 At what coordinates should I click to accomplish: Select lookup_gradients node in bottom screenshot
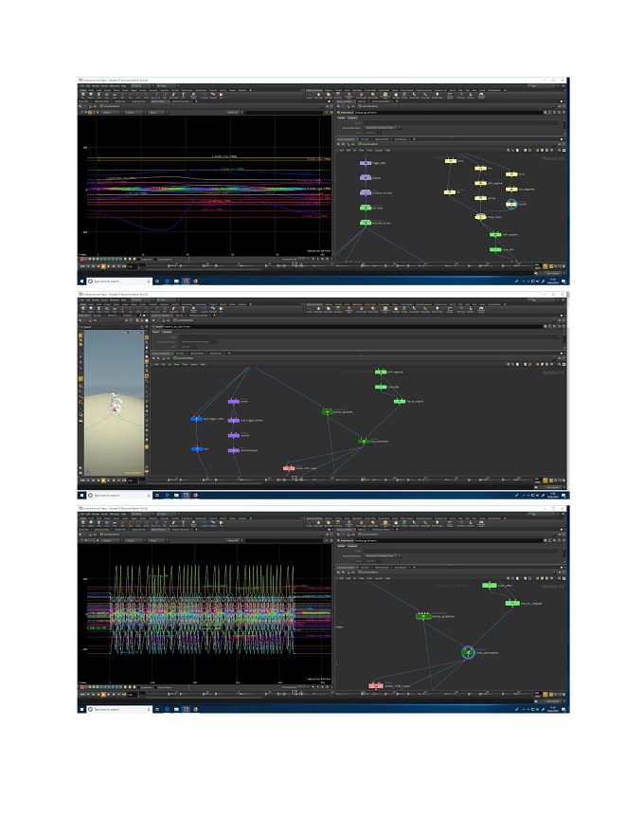coord(423,616)
